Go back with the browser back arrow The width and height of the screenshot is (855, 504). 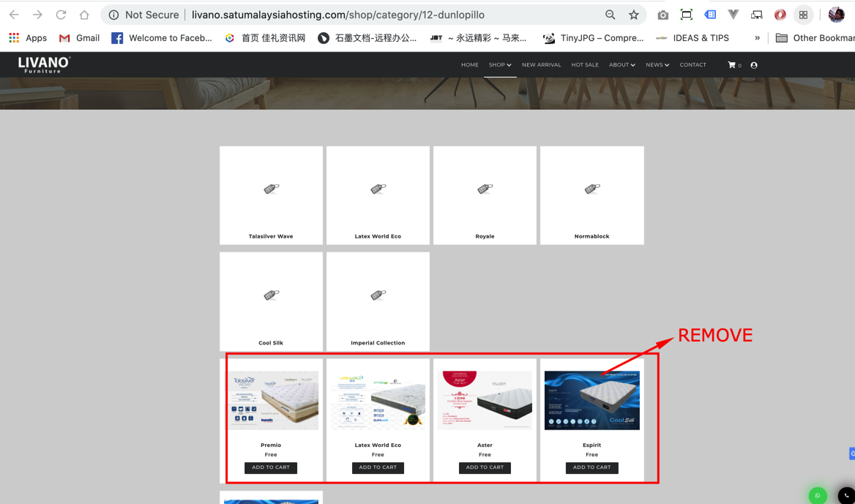14,15
